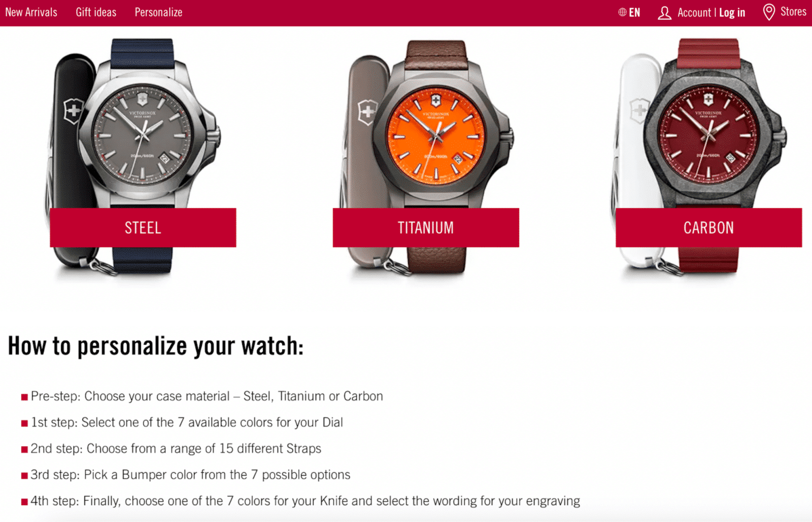Select the TITANIUM case material button
This screenshot has height=522, width=812.
(426, 227)
